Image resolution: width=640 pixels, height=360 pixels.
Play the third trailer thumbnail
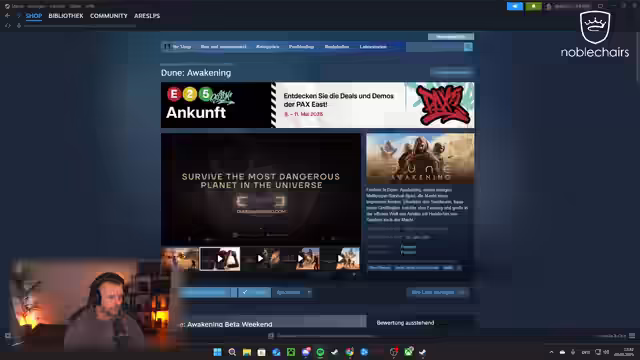pyautogui.click(x=260, y=259)
